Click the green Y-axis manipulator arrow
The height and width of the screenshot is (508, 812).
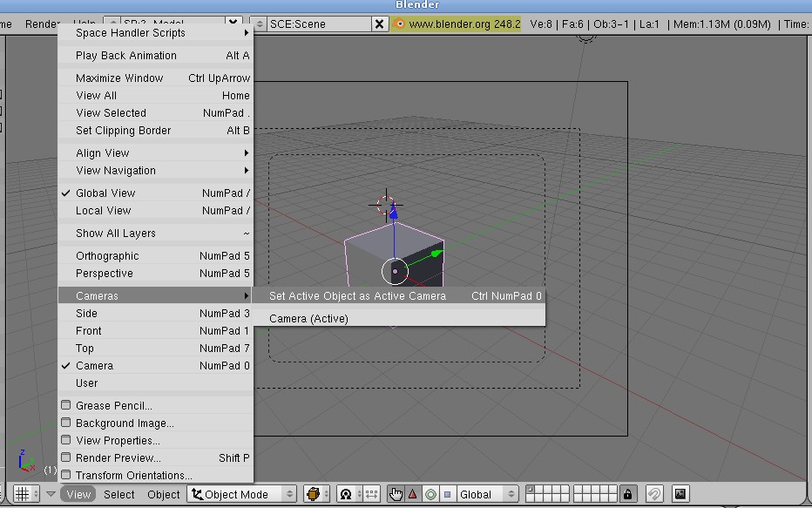pos(436,254)
